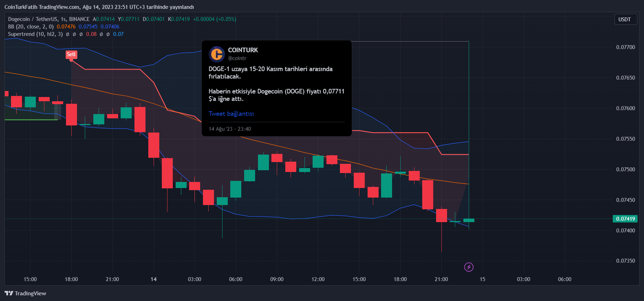Click the BB basis value 0.07476
644x301 pixels.
click(x=66, y=27)
